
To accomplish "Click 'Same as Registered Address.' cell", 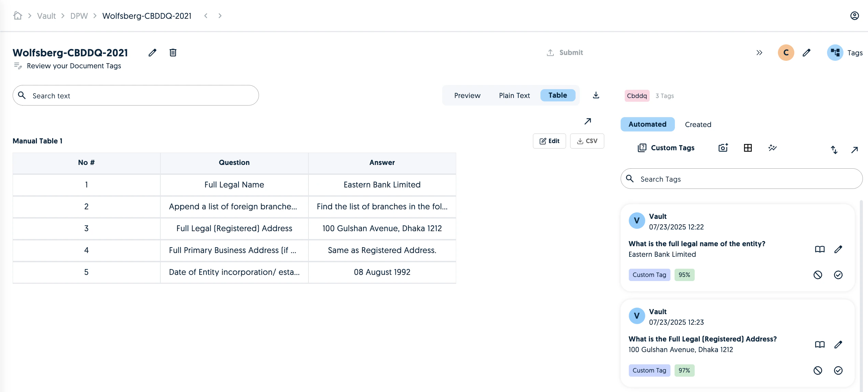I will pyautogui.click(x=382, y=250).
